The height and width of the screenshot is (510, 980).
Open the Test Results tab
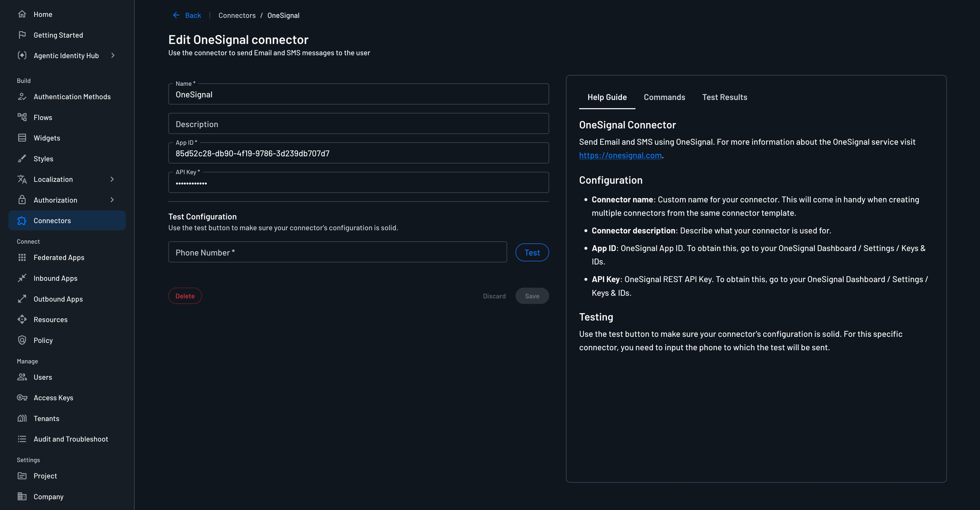[724, 97]
